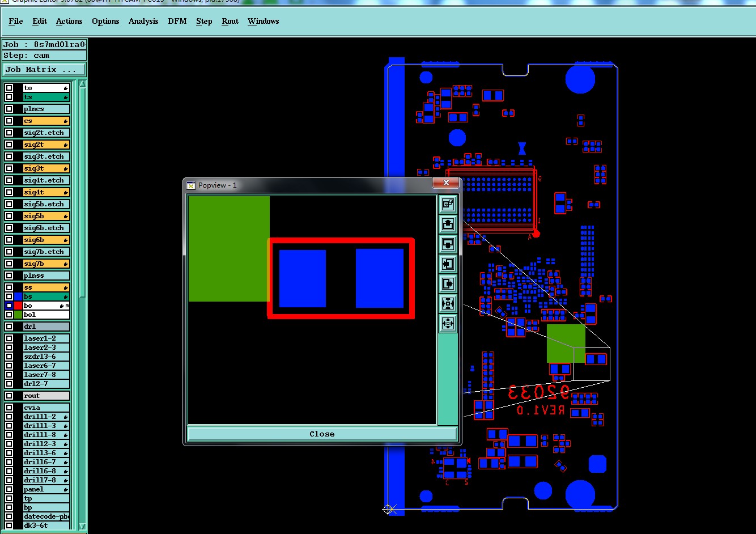Toggle the rout layer checkbox

point(9,396)
